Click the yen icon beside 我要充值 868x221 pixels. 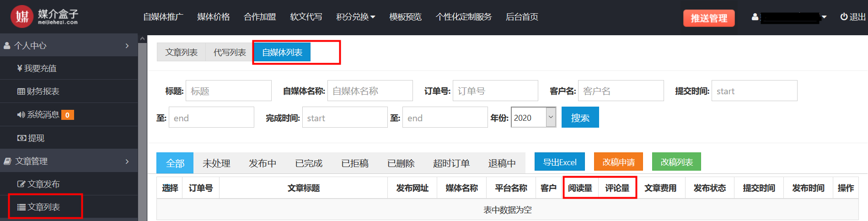point(20,68)
